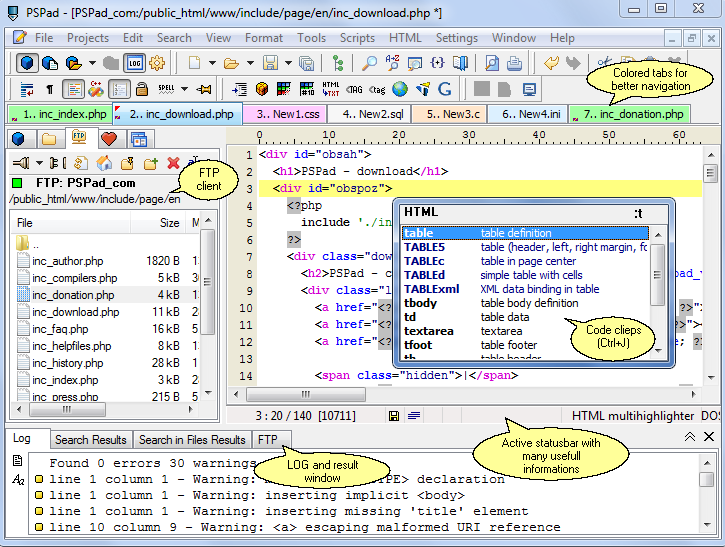Expand the new file dropdown arrow
The image size is (725, 547).
coord(212,62)
